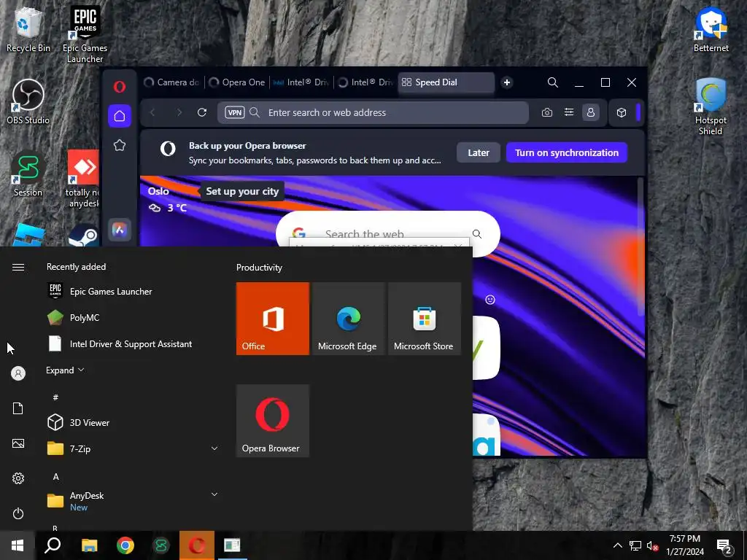Open the notification center icon
This screenshot has height=560, width=747.
pyautogui.click(x=724, y=545)
